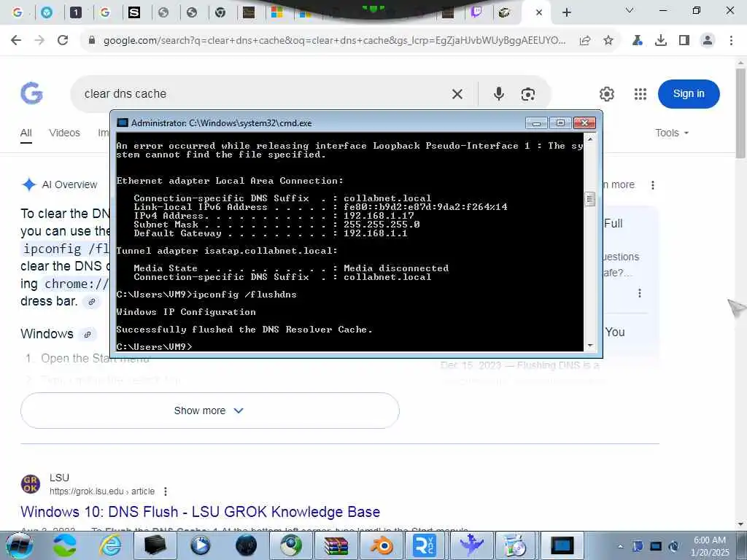Launch Internet Explorer from the taskbar
This screenshot has width=747, height=560.
[x=110, y=545]
